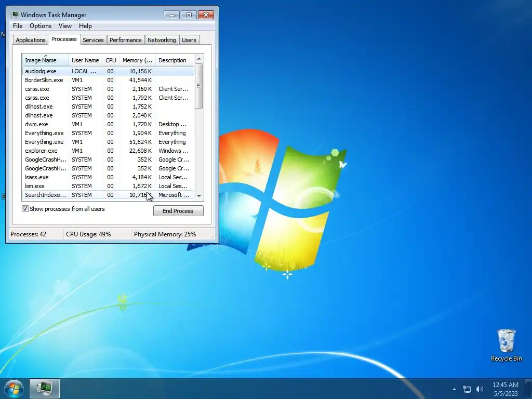Click the Windows ... description of explorer.exe
The height and width of the screenshot is (399, 532).
[174, 151]
